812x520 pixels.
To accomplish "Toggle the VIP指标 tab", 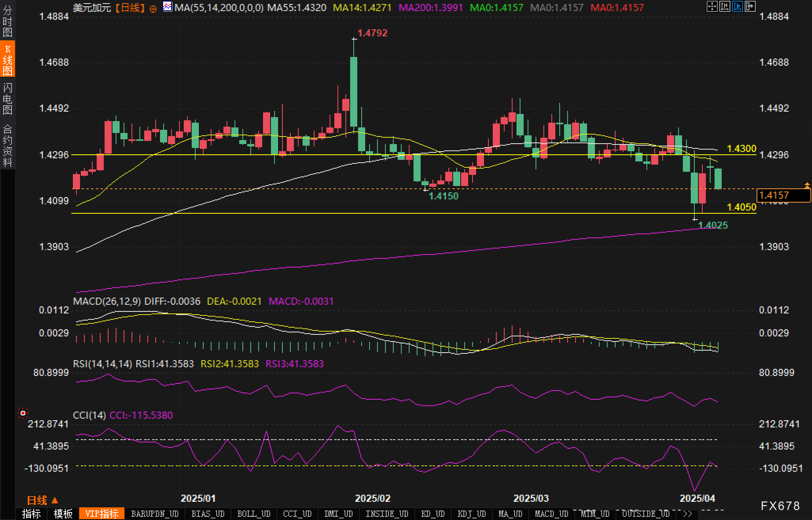I will pyautogui.click(x=102, y=514).
